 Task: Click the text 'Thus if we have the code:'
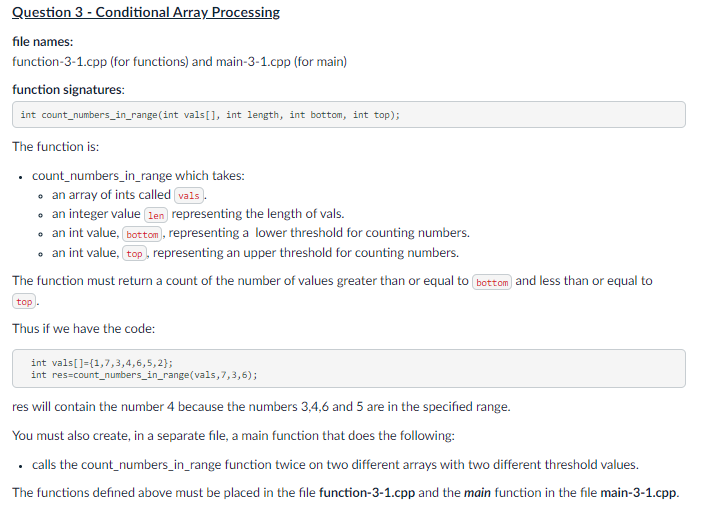[83, 329]
